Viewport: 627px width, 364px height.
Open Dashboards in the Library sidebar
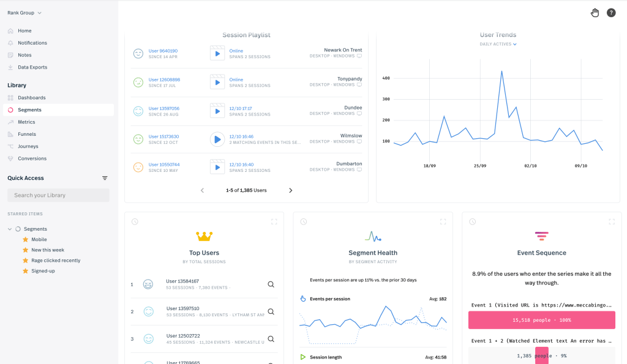(x=31, y=98)
